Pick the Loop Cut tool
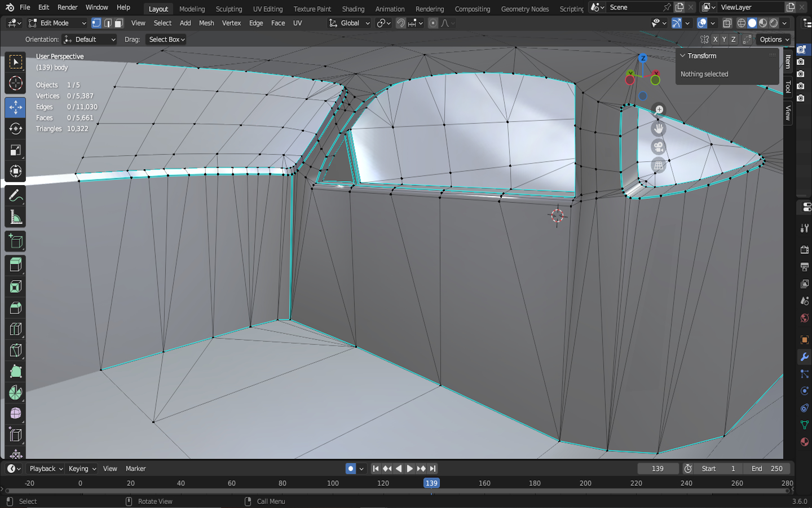Viewport: 812px width, 508px height. pyautogui.click(x=16, y=329)
